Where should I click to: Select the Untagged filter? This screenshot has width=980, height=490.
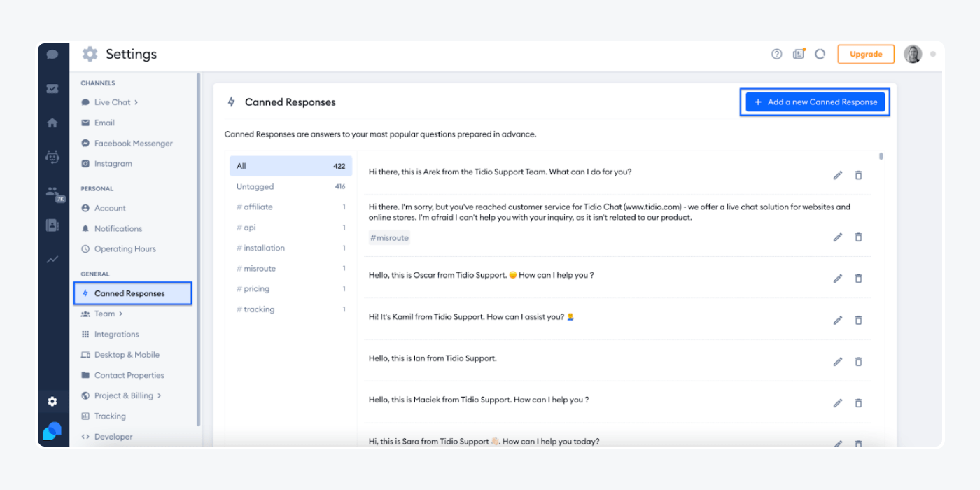click(x=290, y=187)
